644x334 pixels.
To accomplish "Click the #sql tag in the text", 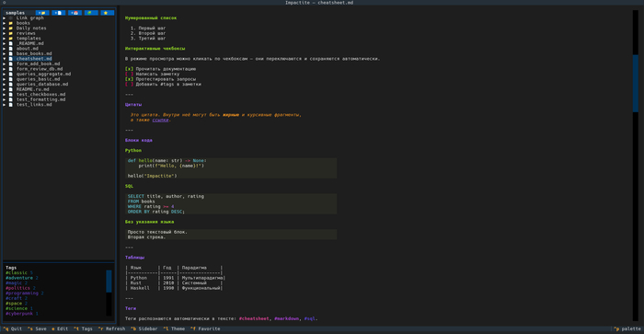I will pos(310,318).
